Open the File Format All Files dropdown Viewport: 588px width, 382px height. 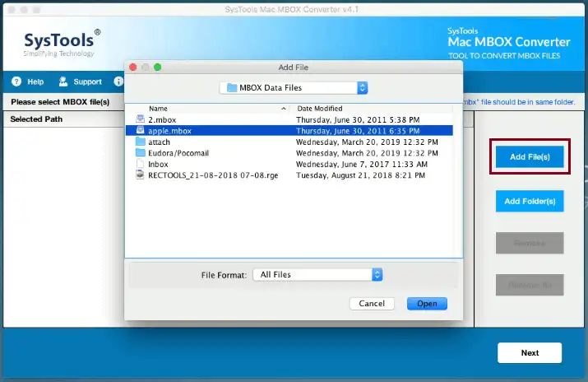click(x=317, y=275)
